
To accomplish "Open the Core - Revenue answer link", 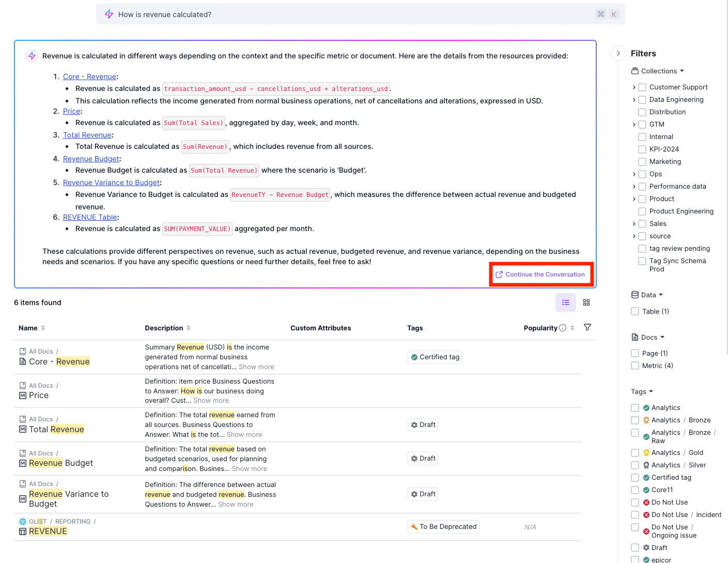I will tap(90, 77).
